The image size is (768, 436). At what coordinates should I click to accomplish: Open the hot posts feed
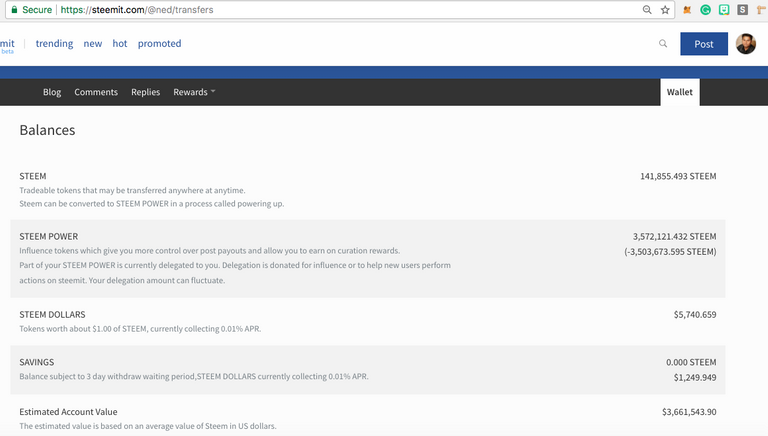[x=120, y=44]
